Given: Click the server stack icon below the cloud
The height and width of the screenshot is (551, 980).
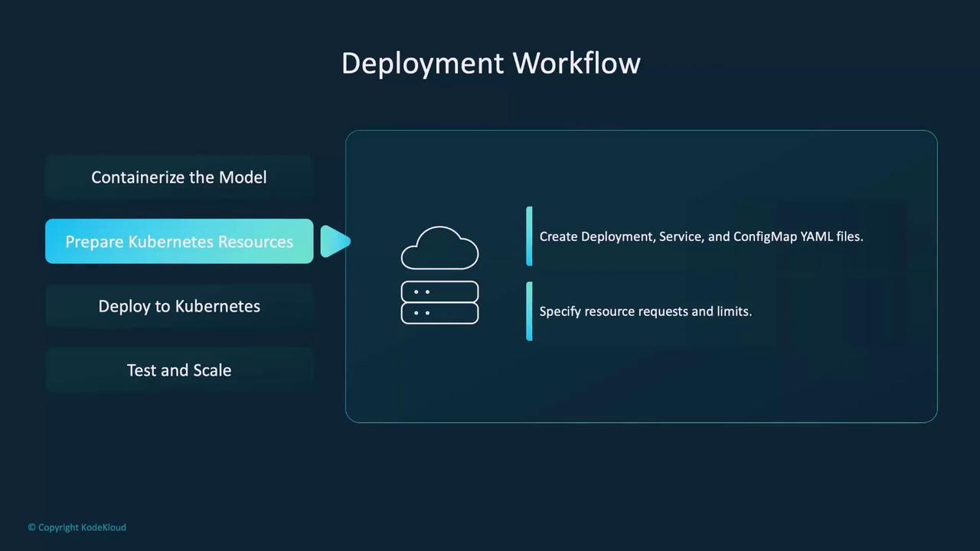Looking at the screenshot, I should [439, 302].
